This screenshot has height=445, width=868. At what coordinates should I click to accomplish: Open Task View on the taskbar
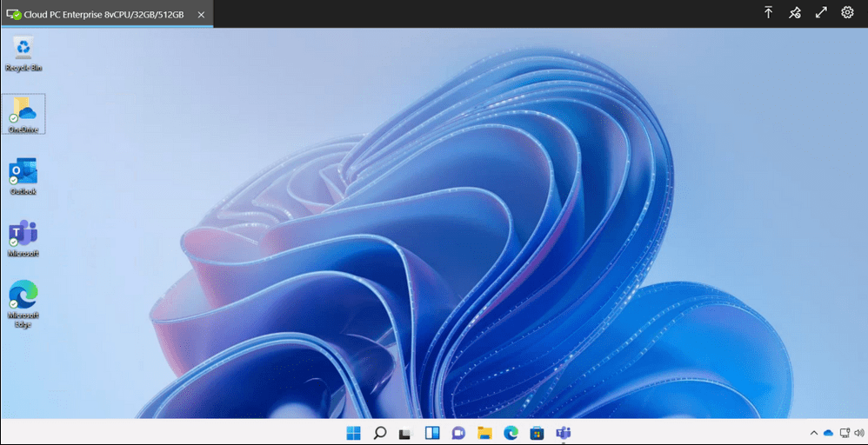tap(406, 434)
